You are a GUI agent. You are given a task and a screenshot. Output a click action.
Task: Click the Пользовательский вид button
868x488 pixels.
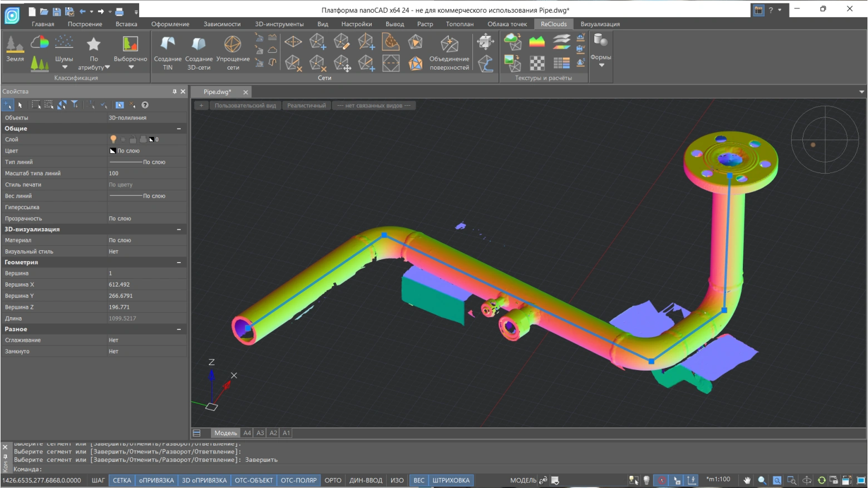tap(245, 106)
